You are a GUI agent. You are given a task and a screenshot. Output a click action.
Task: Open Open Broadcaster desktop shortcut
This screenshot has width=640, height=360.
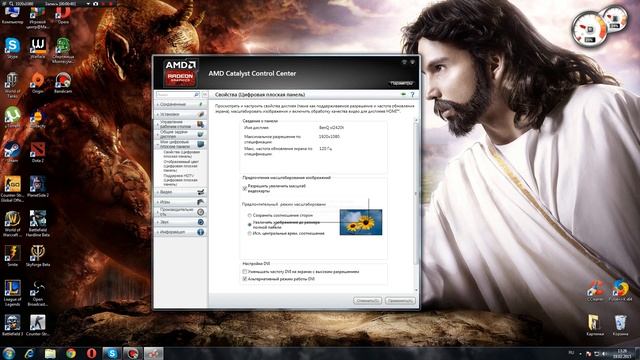pos(38,293)
